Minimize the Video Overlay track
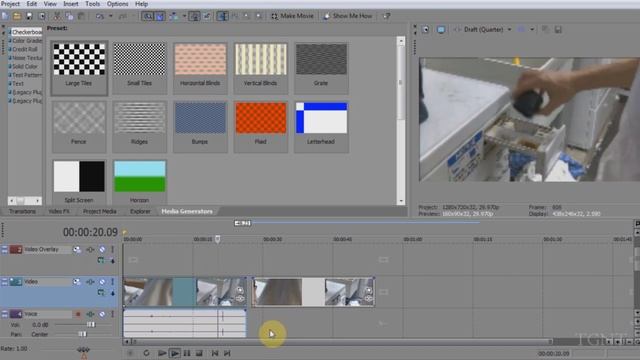 pos(4,249)
